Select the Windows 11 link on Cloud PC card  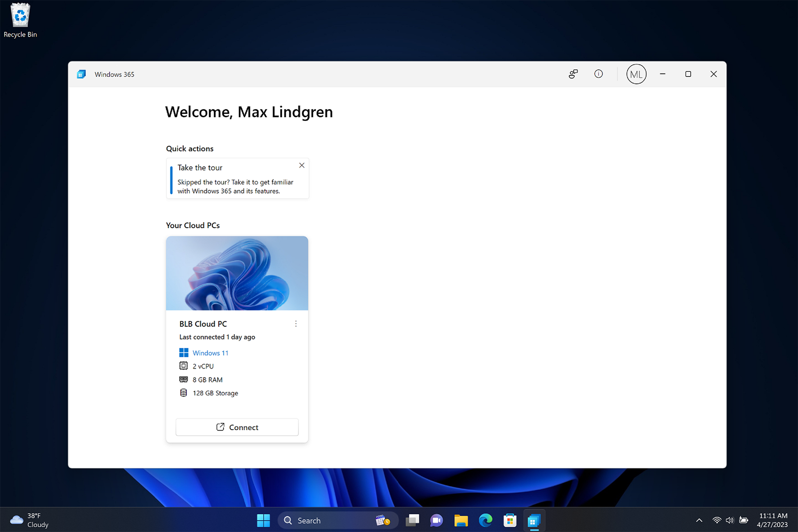[x=210, y=353]
